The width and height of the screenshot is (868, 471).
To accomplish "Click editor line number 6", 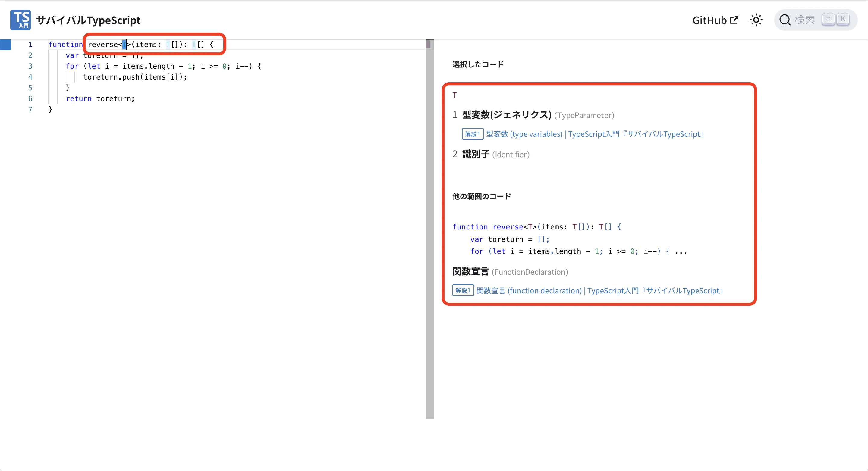I will (30, 99).
